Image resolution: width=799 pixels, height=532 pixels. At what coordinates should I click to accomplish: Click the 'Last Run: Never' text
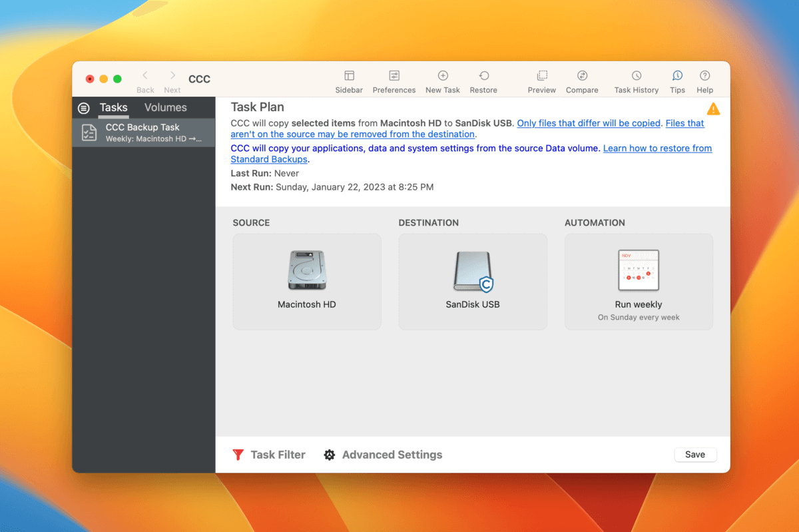coord(265,173)
